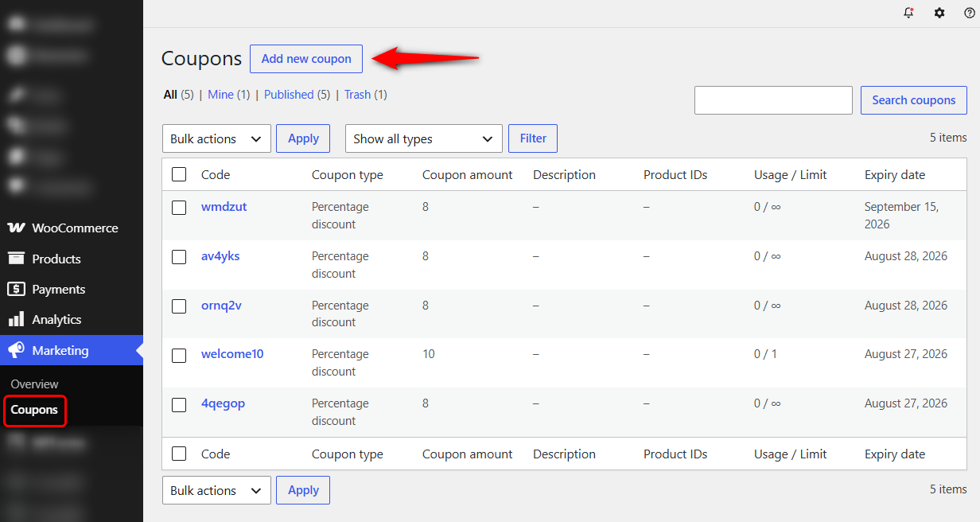The width and height of the screenshot is (980, 522).
Task: Open the Payments menu item
Action: [x=72, y=289]
